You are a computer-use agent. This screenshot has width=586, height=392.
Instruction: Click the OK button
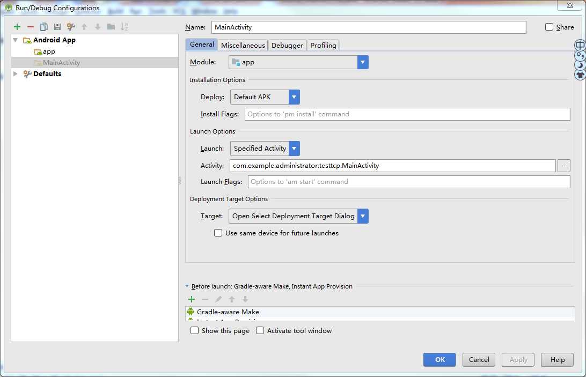pyautogui.click(x=439, y=359)
